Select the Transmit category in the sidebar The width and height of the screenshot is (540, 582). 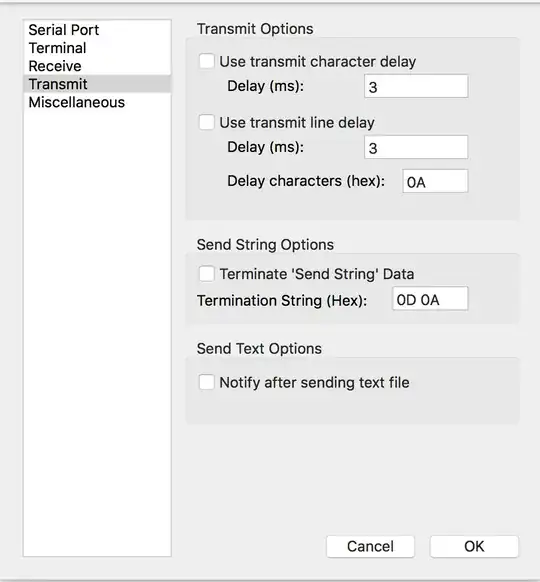coord(97,84)
